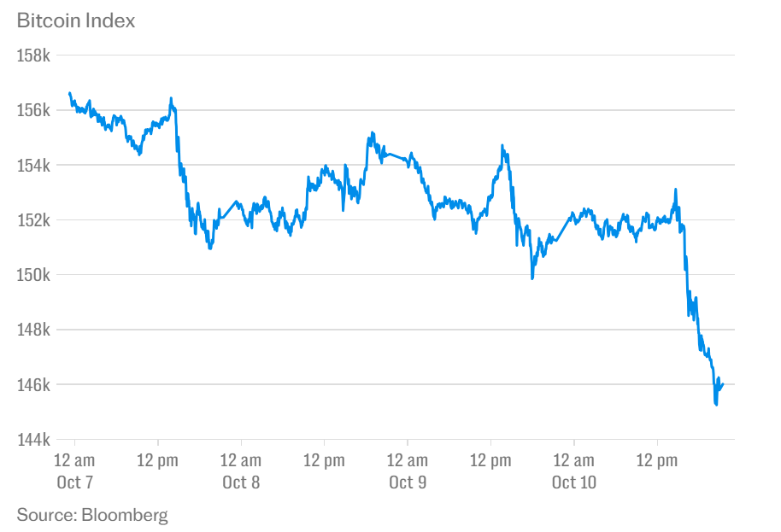Select the 158k y-axis label

33,56
